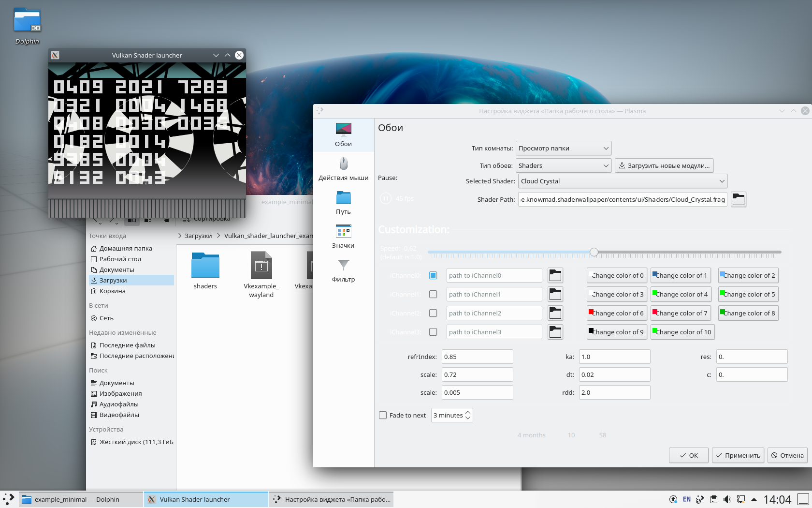Select Рабочий стол in Dolphin places
This screenshot has width=812, height=508.
[131, 259]
